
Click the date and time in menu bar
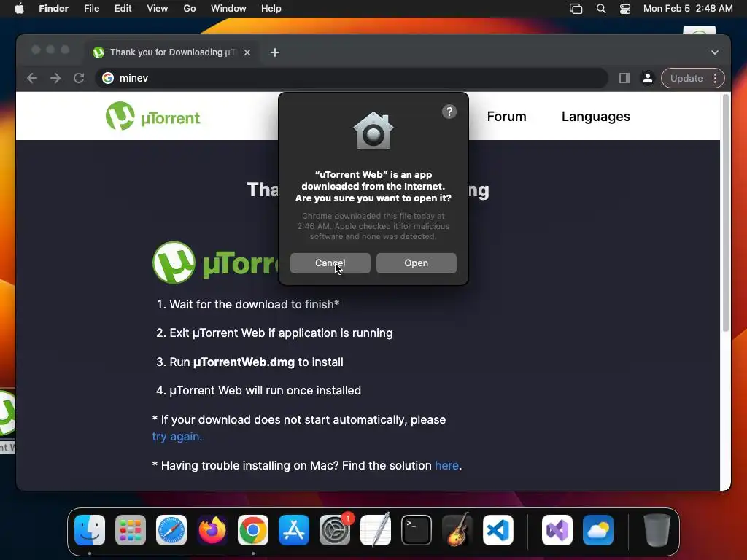(x=688, y=9)
